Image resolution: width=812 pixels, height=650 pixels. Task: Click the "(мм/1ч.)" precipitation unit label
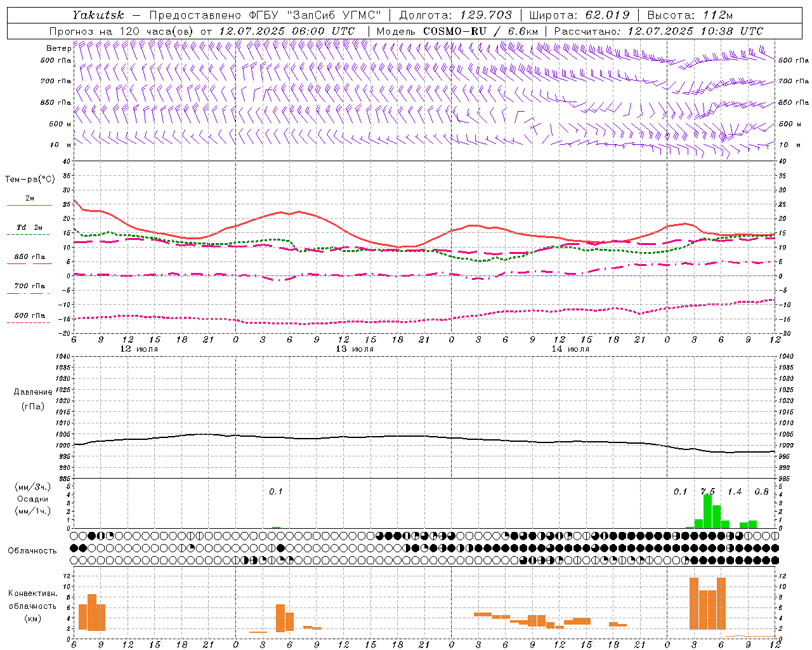coord(33,511)
